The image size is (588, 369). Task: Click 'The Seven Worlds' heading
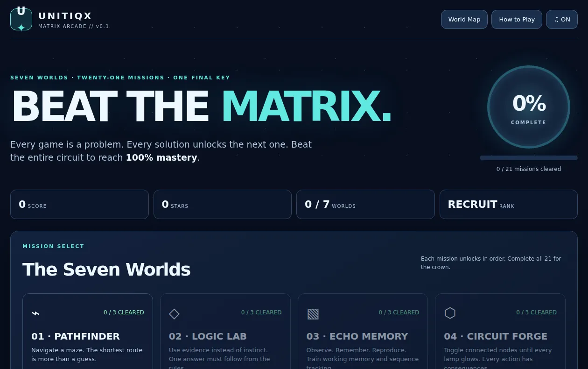click(106, 270)
